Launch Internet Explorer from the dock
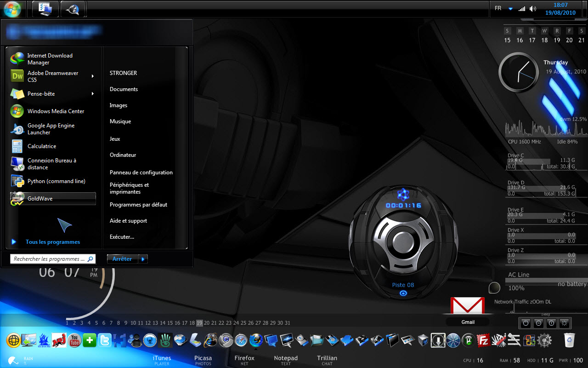Screen dimensions: 588x368 click(x=211, y=340)
